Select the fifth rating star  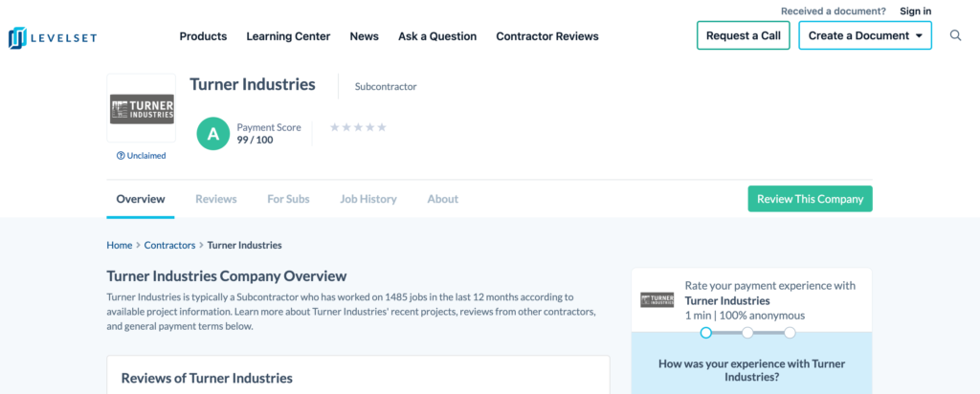(x=382, y=127)
